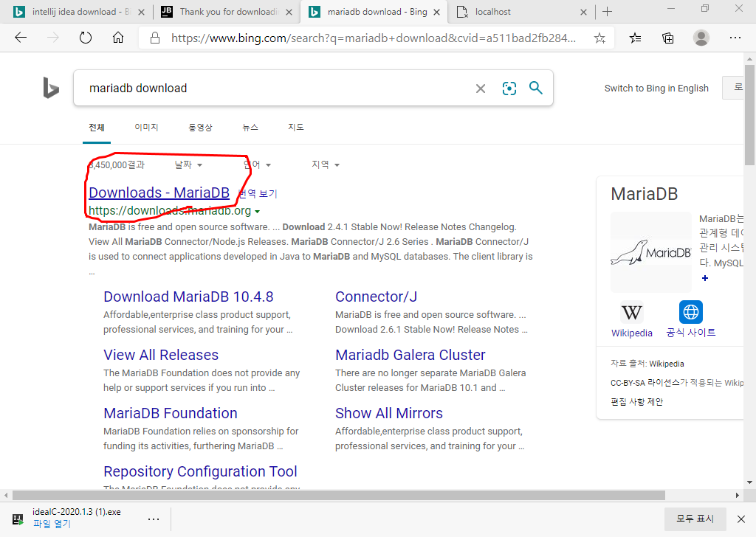Viewport: 756px width, 537px height.
Task: Close the mariadb download Bing tab
Action: 436,12
